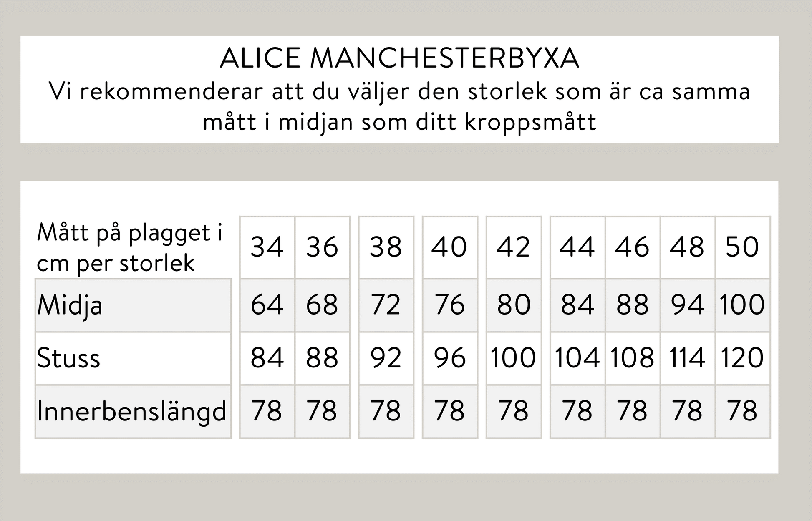The height and width of the screenshot is (521, 812).
Task: Select Stuss value 92 for size 38
Action: 386,358
